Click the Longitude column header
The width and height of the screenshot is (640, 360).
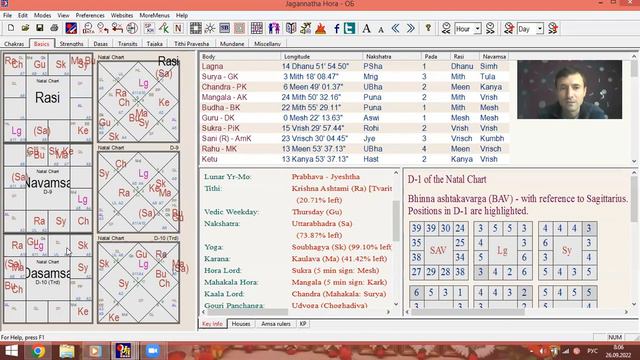coord(322,56)
